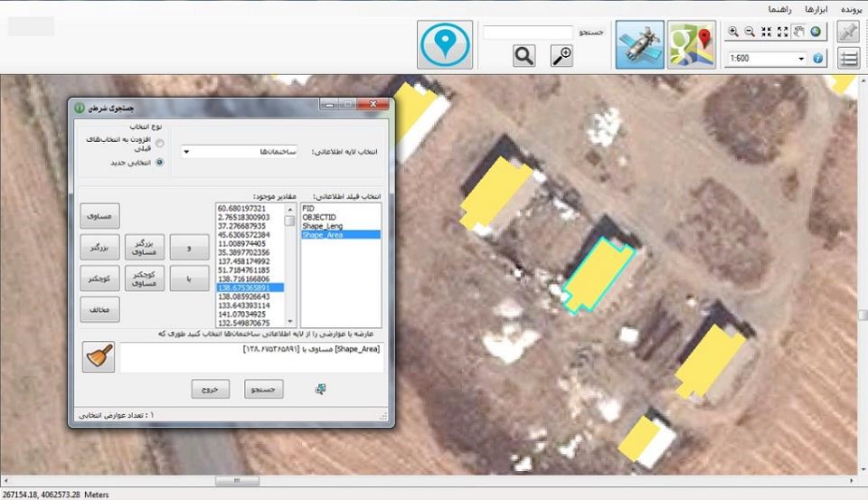This screenshot has width=868, height=500.
Task: Click values list scroll-up arrow
Action: coord(290,209)
